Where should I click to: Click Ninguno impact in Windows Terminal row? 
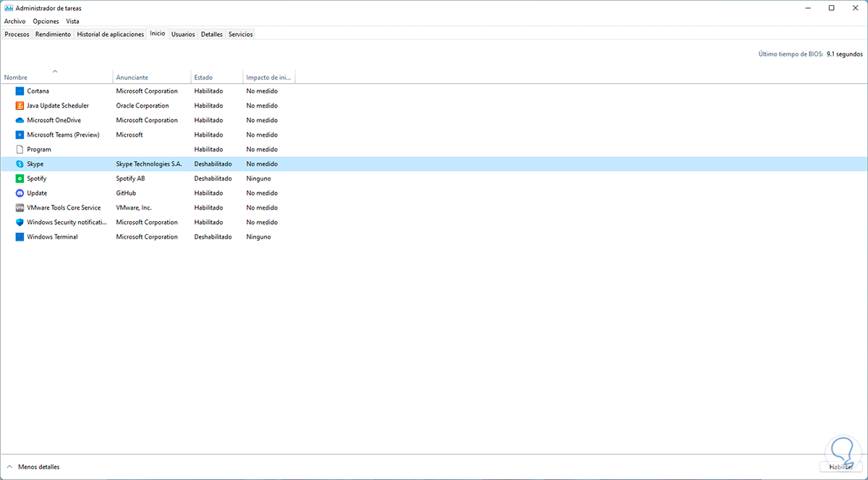[x=258, y=236]
